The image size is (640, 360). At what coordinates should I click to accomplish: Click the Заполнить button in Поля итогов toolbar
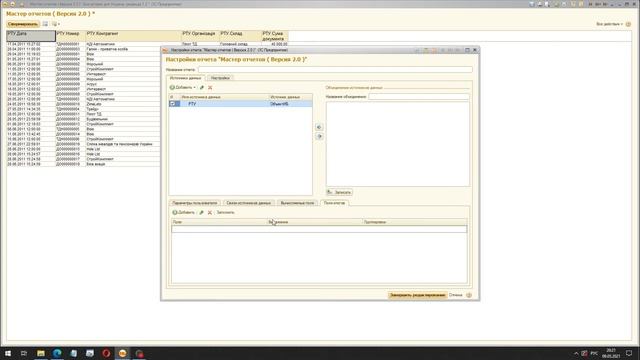click(x=225, y=212)
